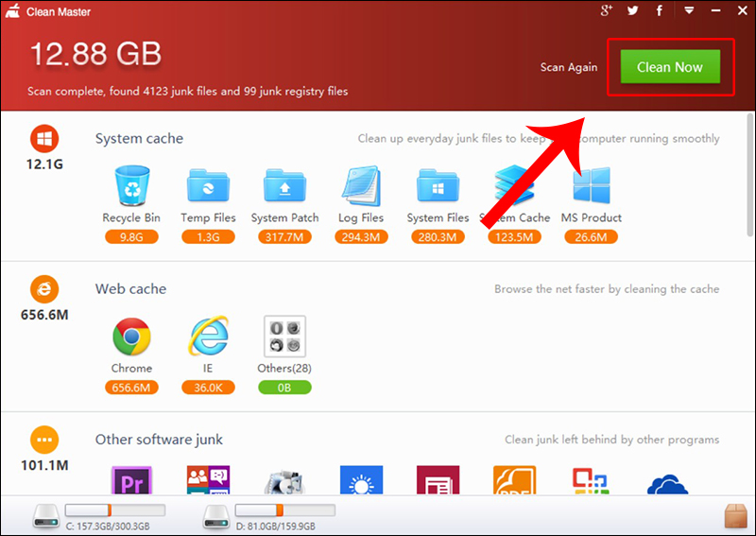Viewport: 756px width, 536px height.
Task: Open the box package icon in the status bar
Action: [x=736, y=516]
